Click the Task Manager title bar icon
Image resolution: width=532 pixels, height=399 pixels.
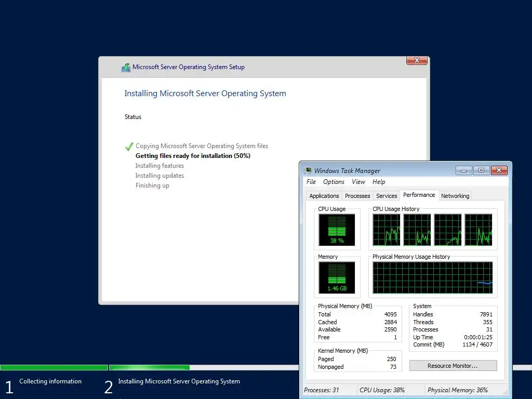[x=308, y=170]
